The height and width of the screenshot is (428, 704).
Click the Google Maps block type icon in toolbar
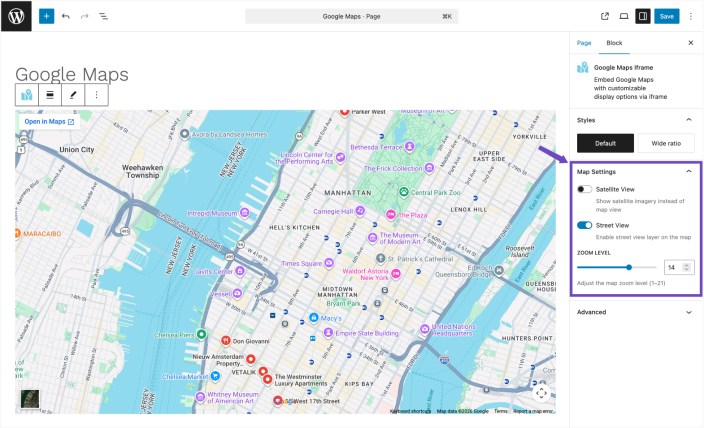click(27, 95)
